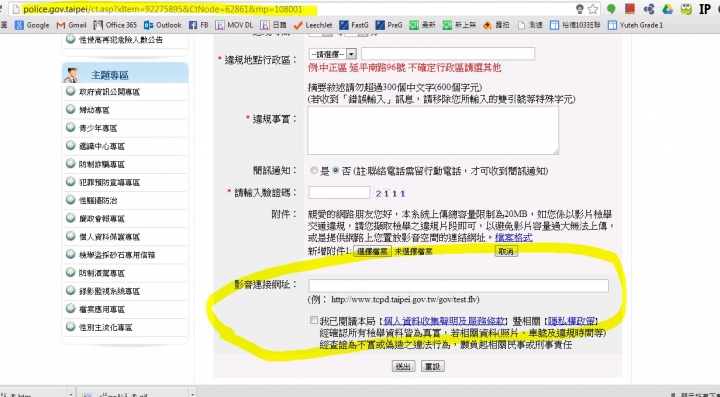Open the Yuteh Grade 1 bookmark
The height and width of the screenshot is (397, 720).
pyautogui.click(x=636, y=25)
